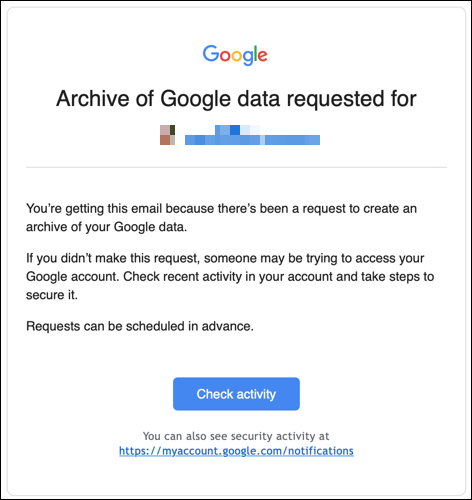The image size is (472, 500).
Task: Click the Check activity button
Action: point(236,394)
